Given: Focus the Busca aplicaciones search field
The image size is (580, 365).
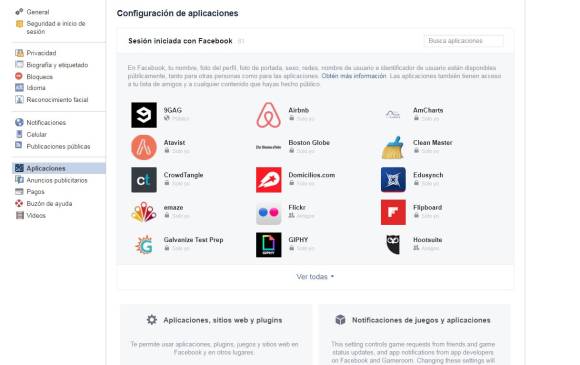Looking at the screenshot, I should tap(463, 41).
